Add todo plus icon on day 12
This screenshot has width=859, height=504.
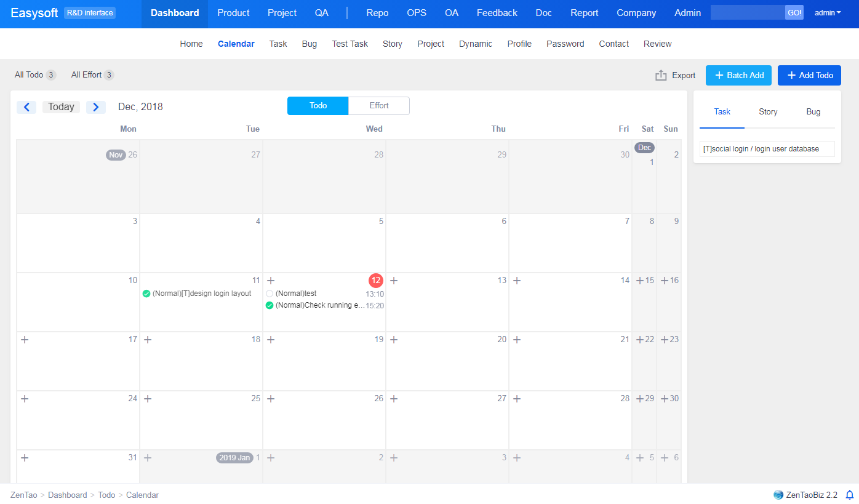[x=271, y=281]
